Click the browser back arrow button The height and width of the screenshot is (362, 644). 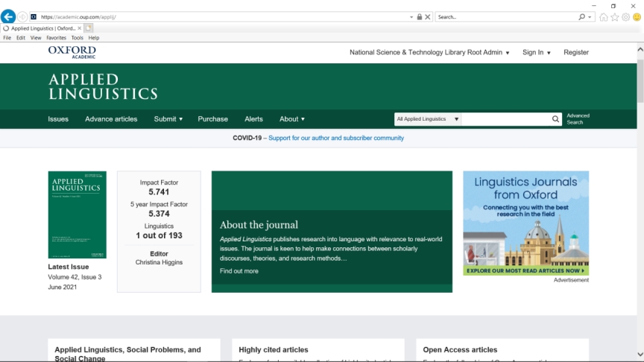[8, 16]
